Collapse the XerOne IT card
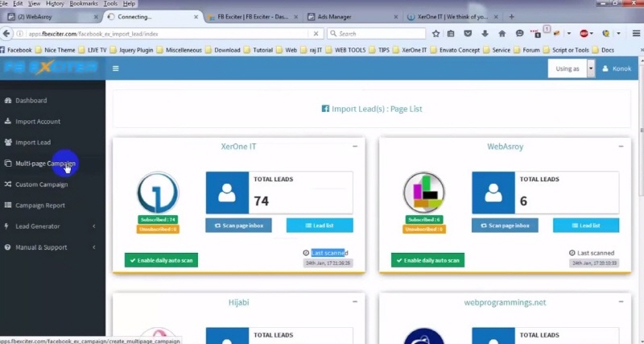Image resolution: width=644 pixels, height=344 pixels. coord(355,146)
